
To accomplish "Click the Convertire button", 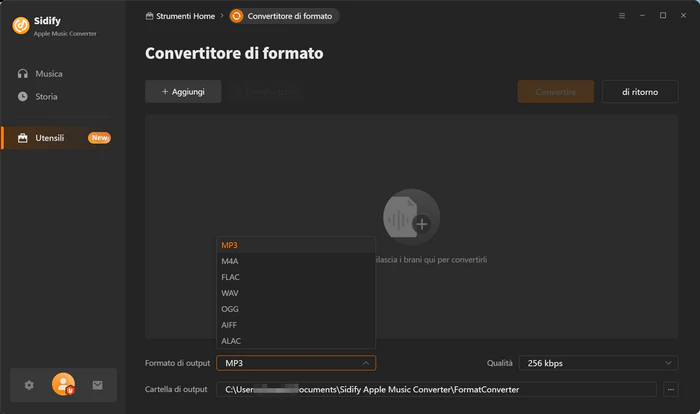I will click(x=556, y=92).
